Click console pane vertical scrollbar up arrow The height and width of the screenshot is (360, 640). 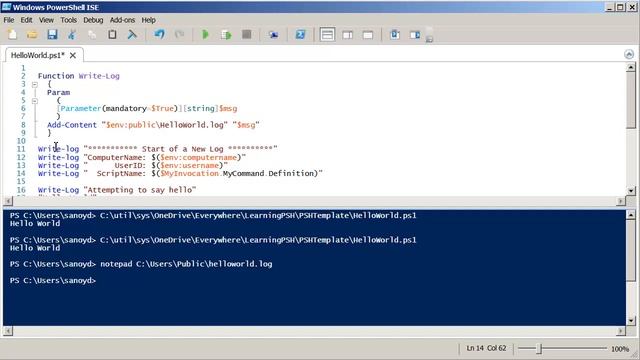631,215
